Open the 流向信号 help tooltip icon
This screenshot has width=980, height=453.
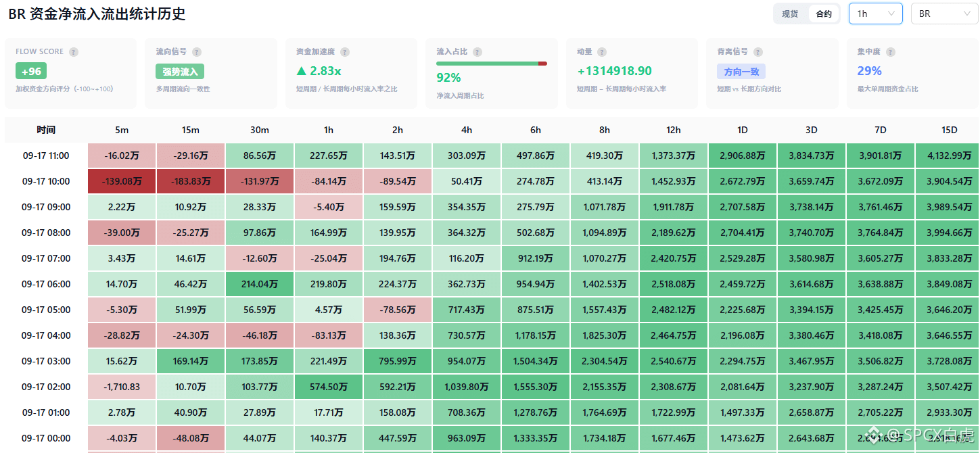coord(197,52)
